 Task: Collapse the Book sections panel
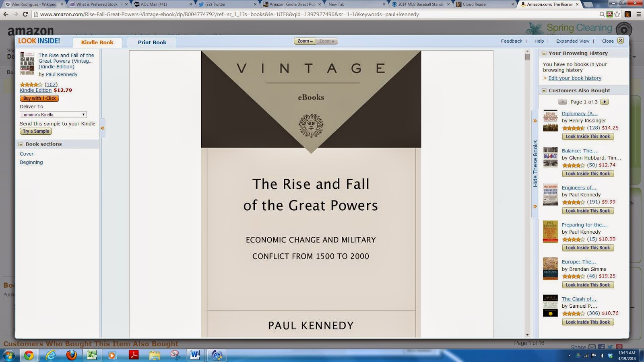point(21,144)
